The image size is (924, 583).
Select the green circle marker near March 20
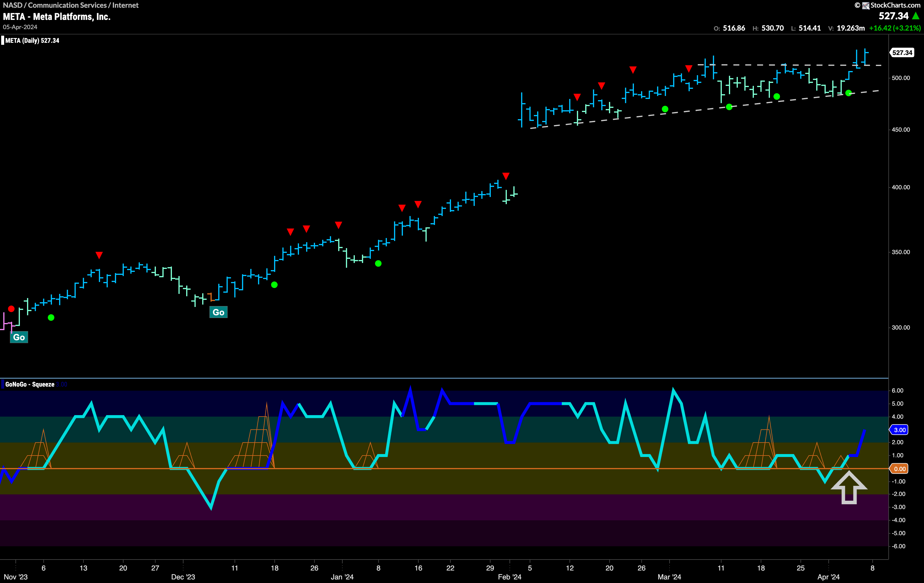(777, 97)
